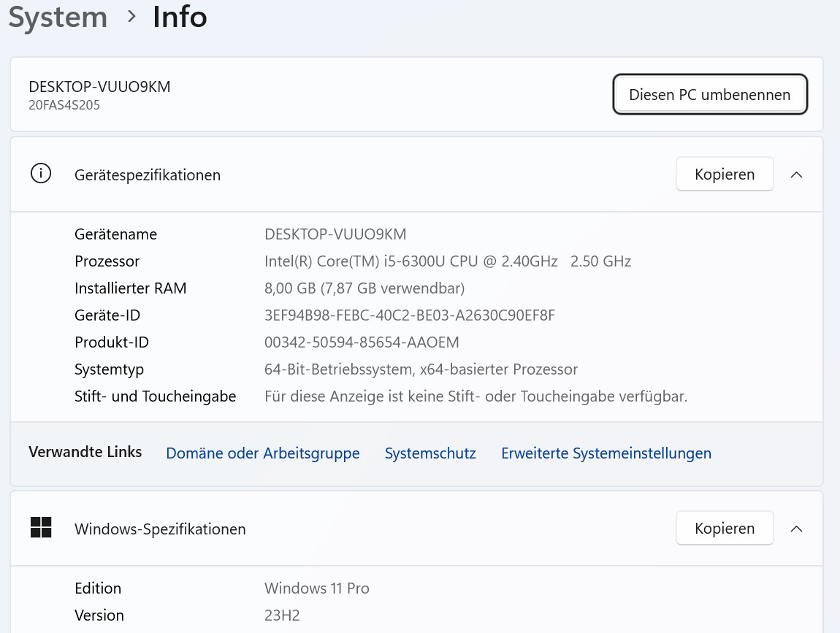Click the Produkt-ID label
840x633 pixels.
coord(112,342)
